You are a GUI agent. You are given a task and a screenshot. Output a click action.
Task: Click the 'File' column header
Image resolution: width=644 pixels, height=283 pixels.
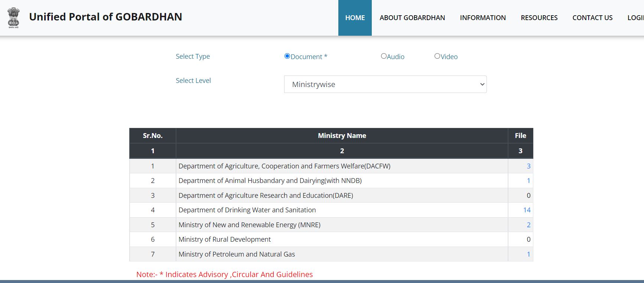pyautogui.click(x=520, y=136)
